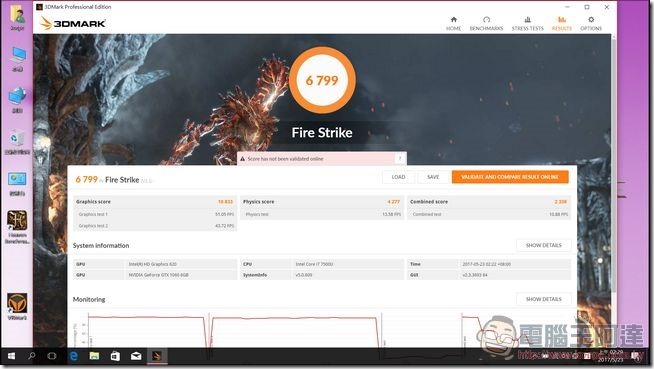Load a saved benchmark result
This screenshot has width=654, height=369.
tap(398, 177)
